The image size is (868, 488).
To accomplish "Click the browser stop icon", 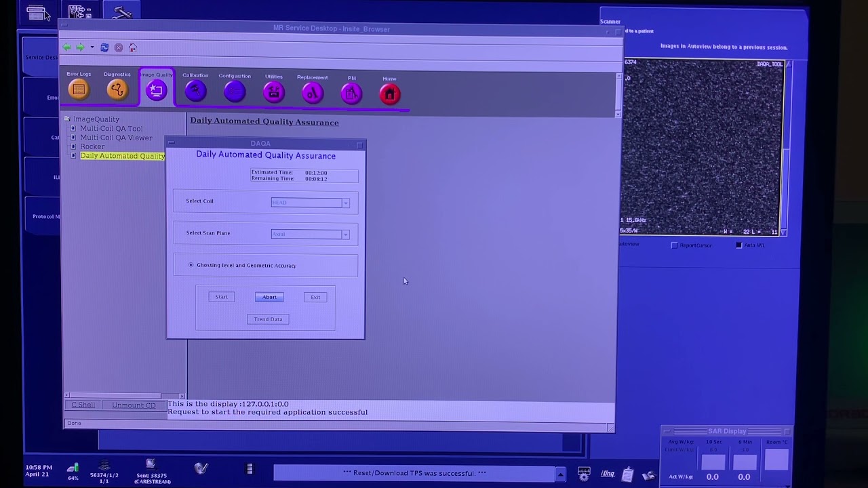I will 119,47.
